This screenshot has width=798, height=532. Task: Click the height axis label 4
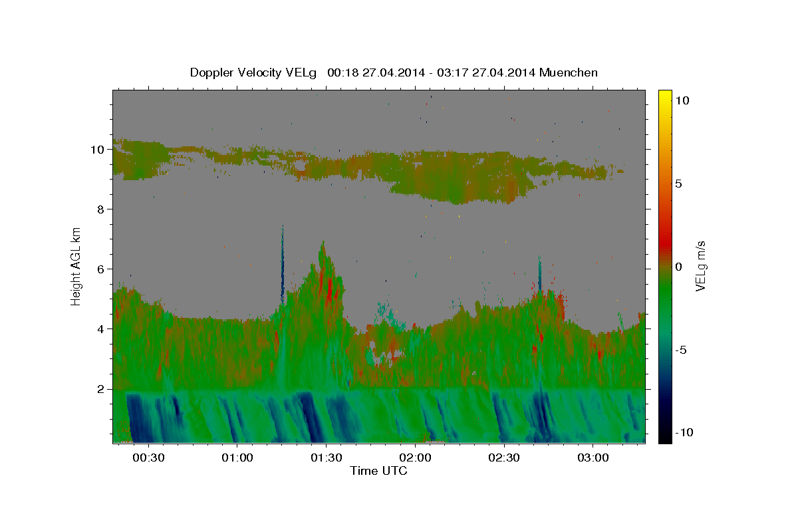coord(102,329)
